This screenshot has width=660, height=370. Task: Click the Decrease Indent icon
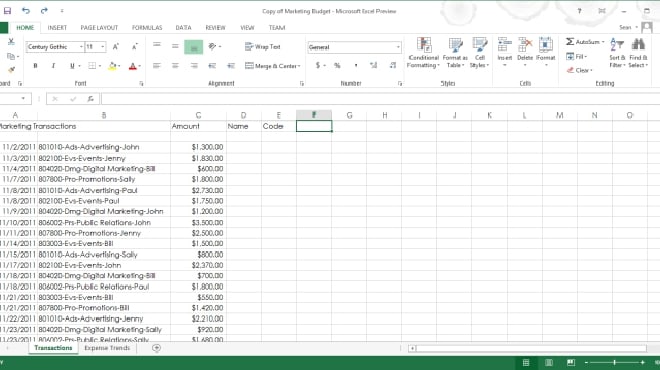point(212,66)
